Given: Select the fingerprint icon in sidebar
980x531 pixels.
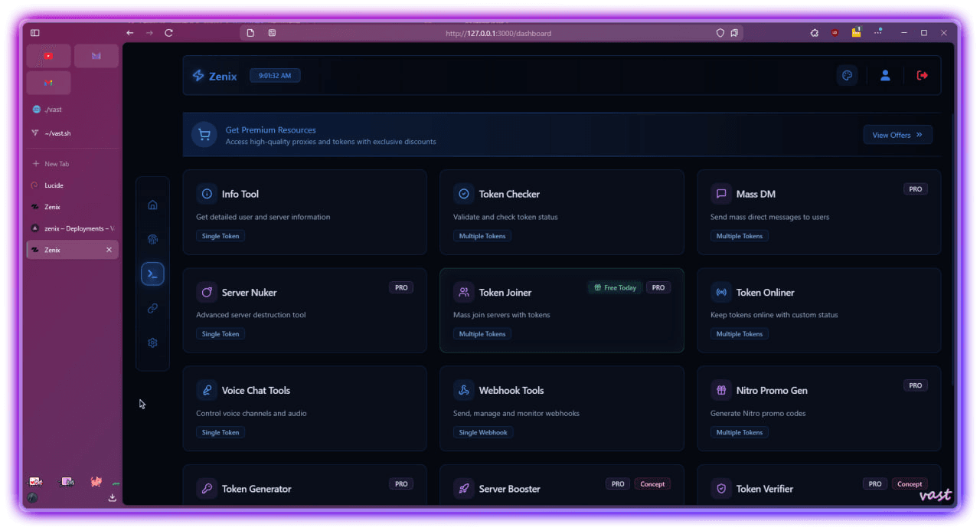Looking at the screenshot, I should 152,239.
